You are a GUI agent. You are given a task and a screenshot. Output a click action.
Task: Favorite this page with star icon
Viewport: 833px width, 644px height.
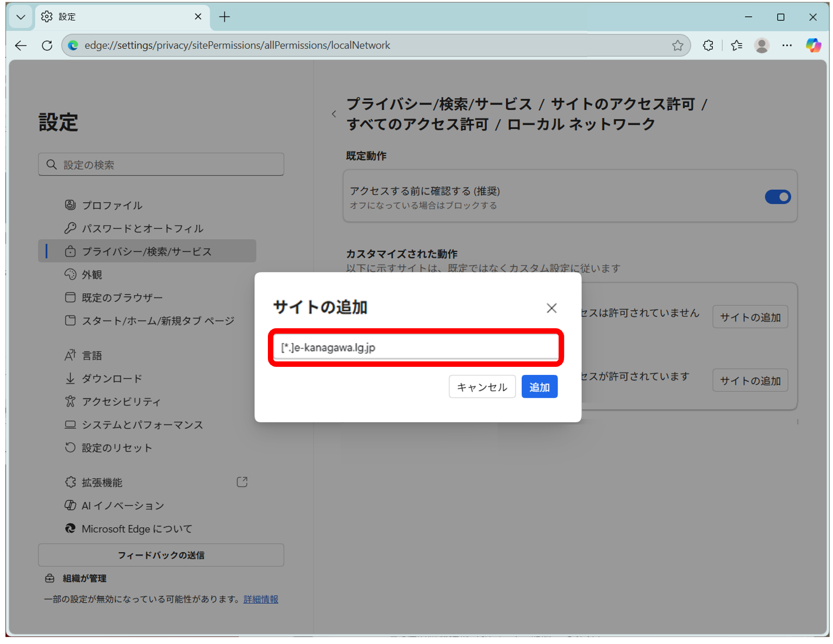pos(677,46)
